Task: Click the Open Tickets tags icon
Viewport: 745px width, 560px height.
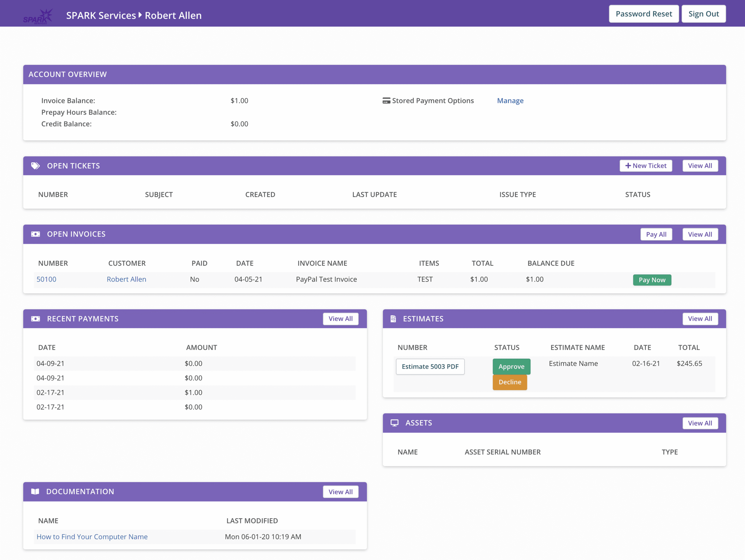Action: 36,166
